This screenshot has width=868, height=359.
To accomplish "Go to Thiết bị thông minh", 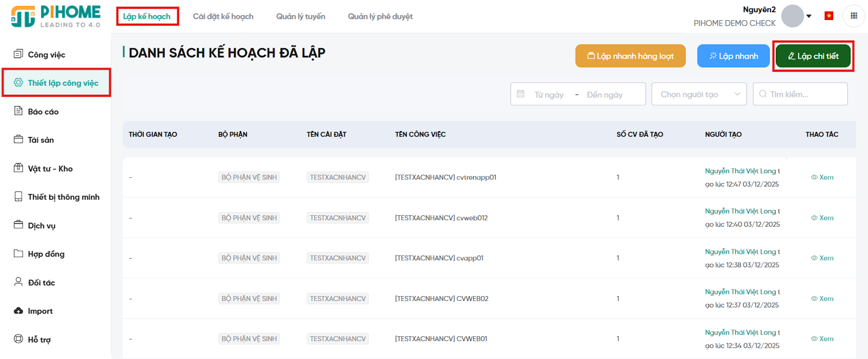I will [63, 197].
